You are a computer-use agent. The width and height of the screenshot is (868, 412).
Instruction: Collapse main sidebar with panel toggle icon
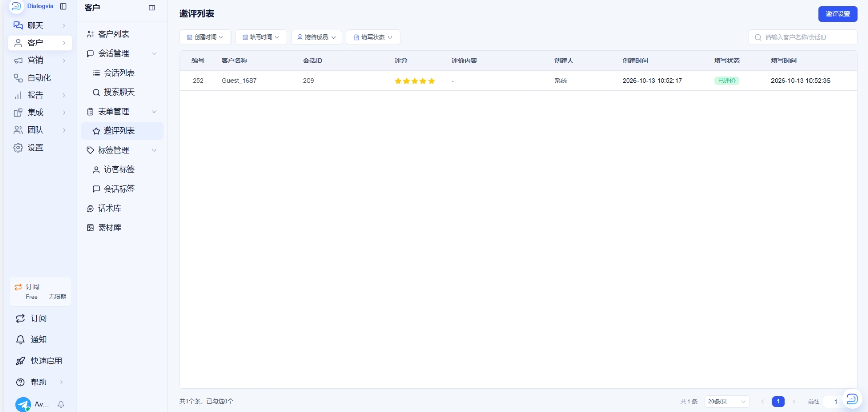tap(63, 6)
